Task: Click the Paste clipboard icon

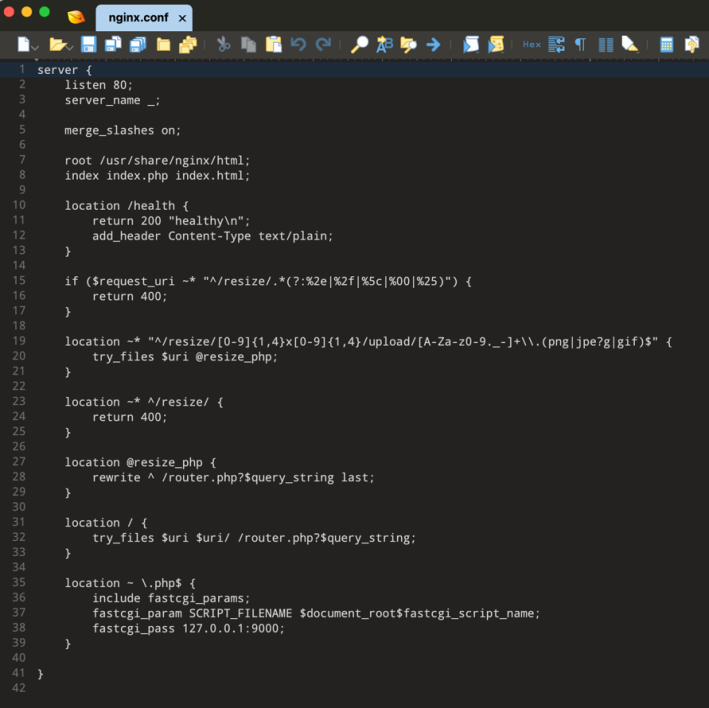Action: (x=274, y=44)
